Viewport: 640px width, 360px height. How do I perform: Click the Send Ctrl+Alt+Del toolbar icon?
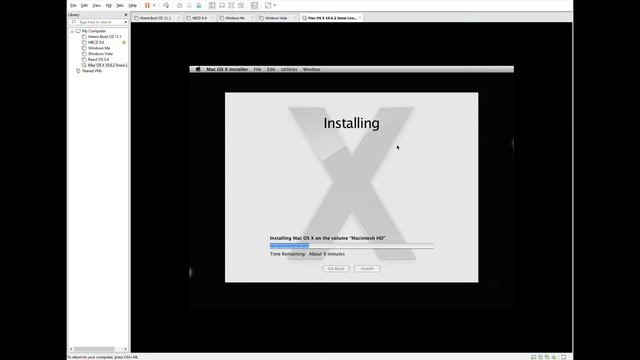pyautogui.click(x=166, y=5)
